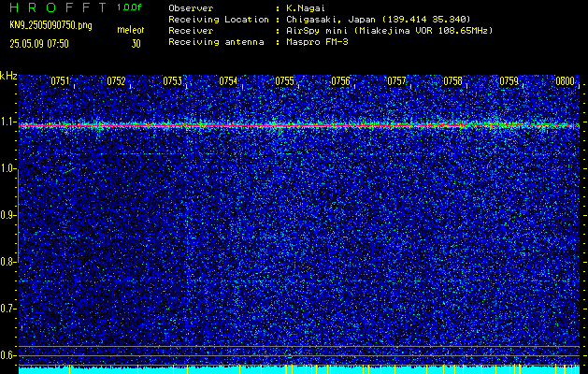Click the 0752 time marker
The width and height of the screenshot is (588, 374).
click(116, 81)
